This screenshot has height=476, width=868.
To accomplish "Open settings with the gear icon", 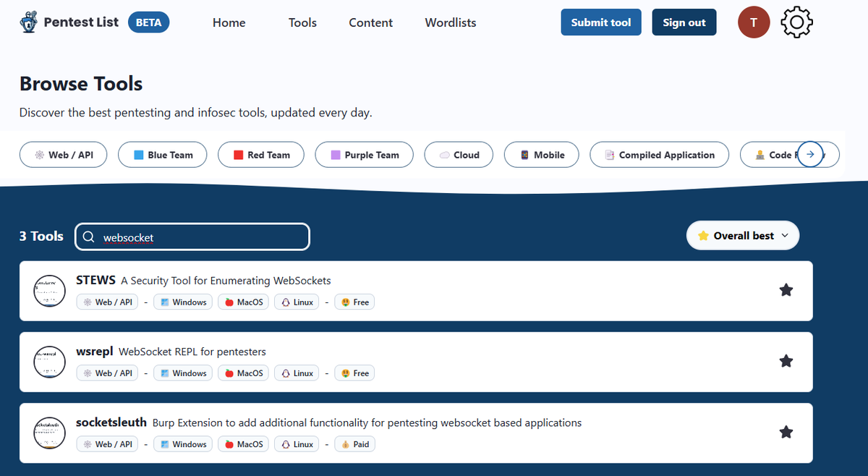I will (796, 22).
